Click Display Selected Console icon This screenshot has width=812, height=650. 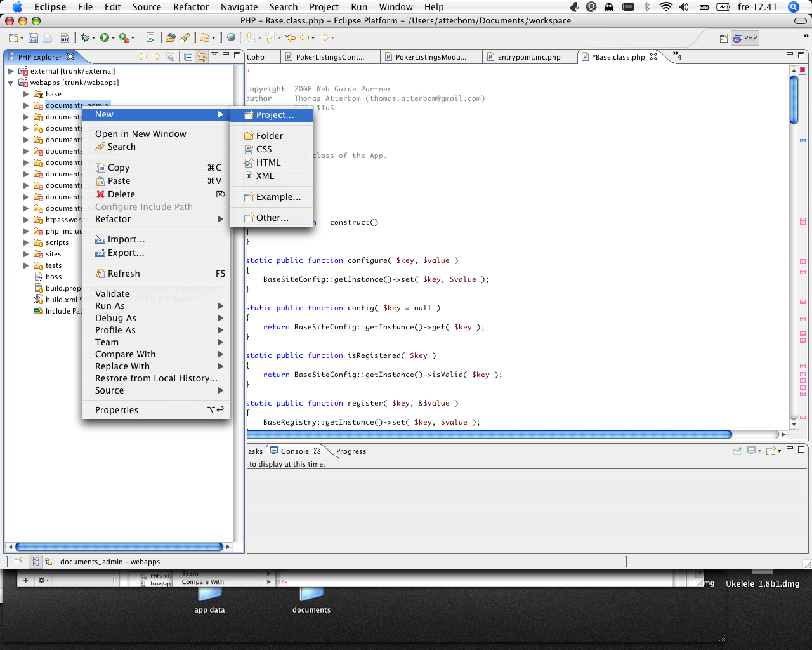pyautogui.click(x=752, y=451)
